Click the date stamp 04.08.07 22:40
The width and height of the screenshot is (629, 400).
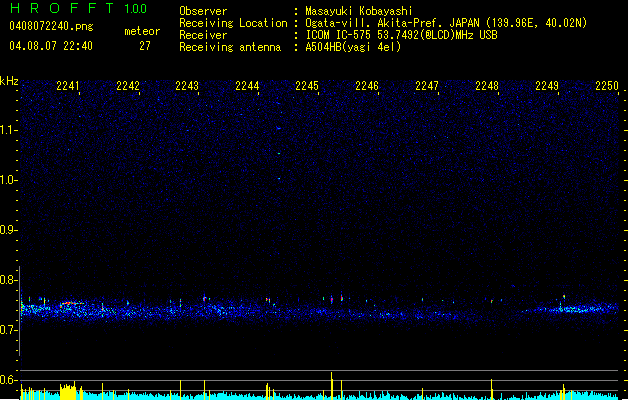[x=51, y=46]
